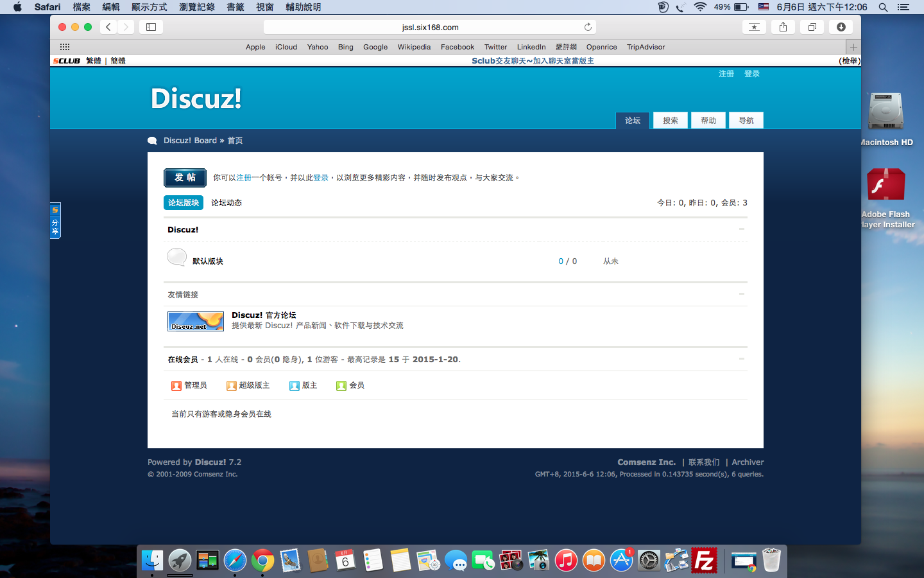Open the 帮助 navigation tab
The height and width of the screenshot is (578, 924).
pos(708,121)
